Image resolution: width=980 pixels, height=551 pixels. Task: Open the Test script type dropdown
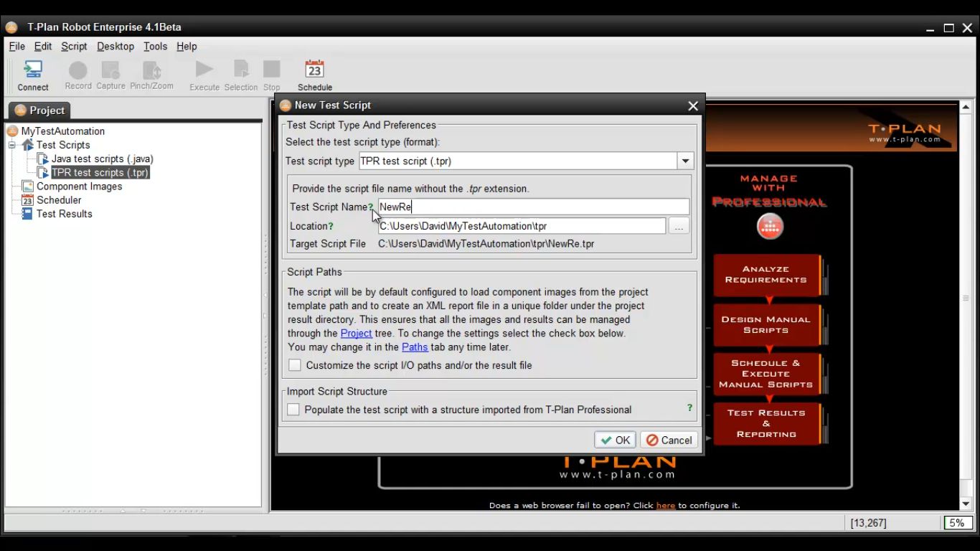(685, 161)
